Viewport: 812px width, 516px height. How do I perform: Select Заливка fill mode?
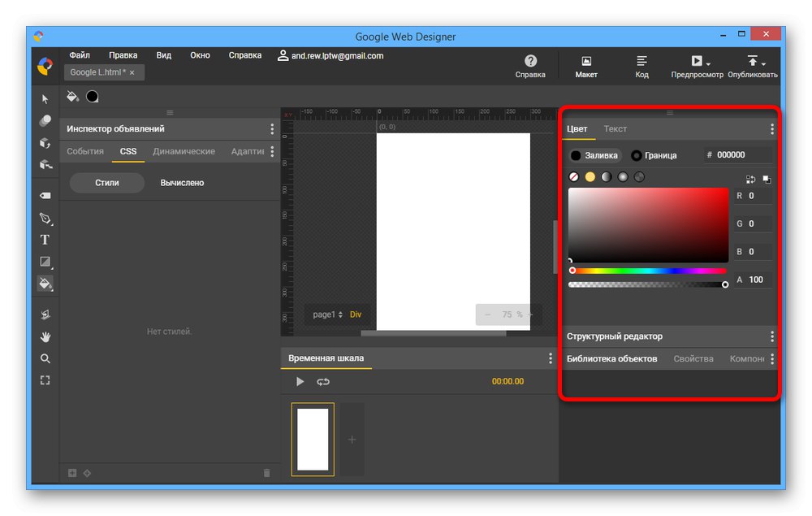point(594,155)
